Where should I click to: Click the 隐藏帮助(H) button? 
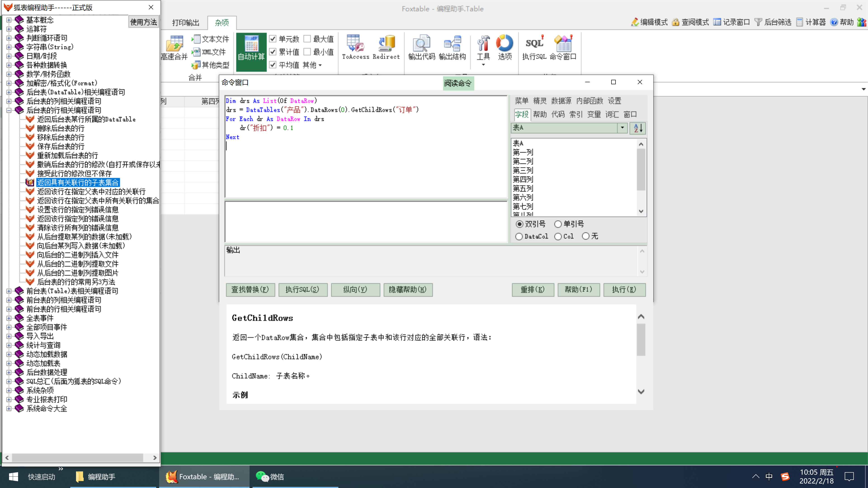[x=408, y=290]
